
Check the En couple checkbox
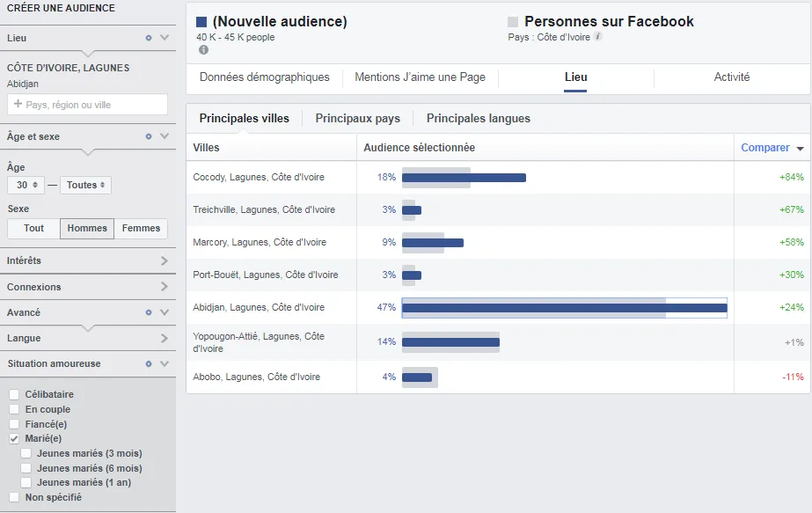click(14, 409)
